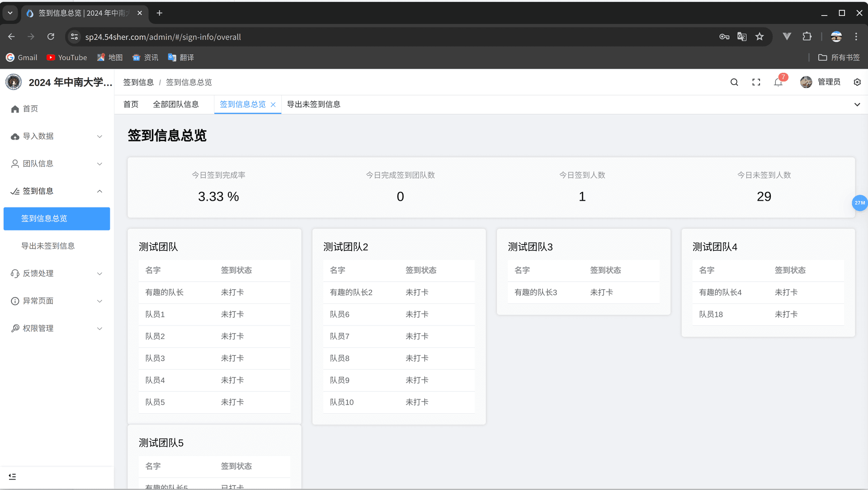Collapse the 签到信息 sidebar menu
Image resolution: width=868 pixels, height=490 pixels.
coord(57,191)
